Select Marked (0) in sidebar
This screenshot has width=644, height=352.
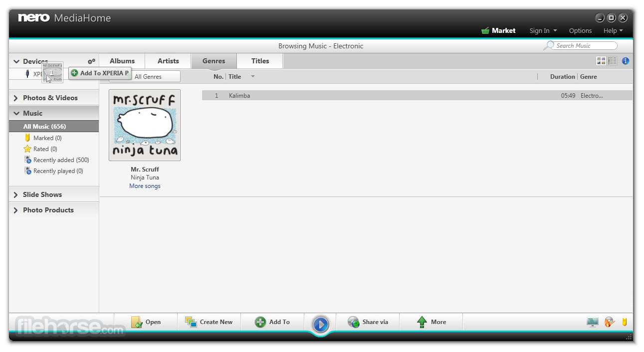click(47, 138)
